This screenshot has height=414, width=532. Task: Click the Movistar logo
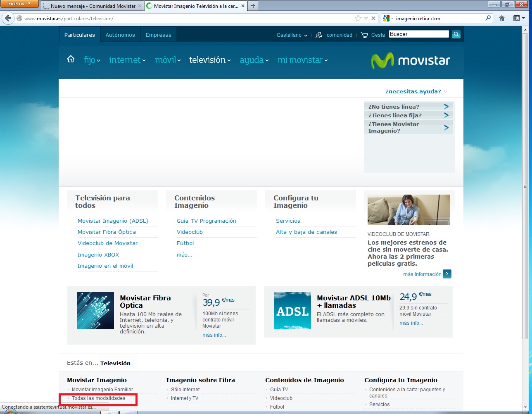410,61
